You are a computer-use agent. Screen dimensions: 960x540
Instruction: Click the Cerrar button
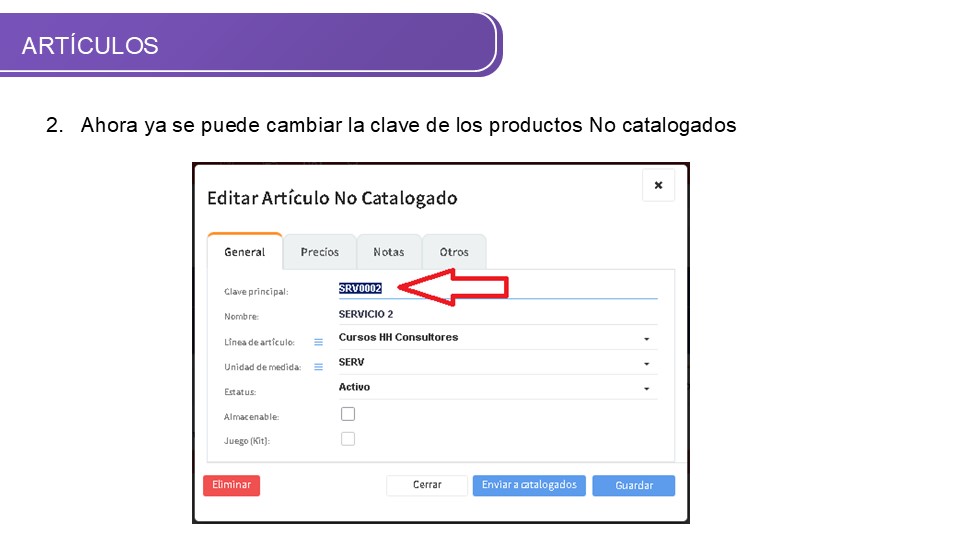427,485
